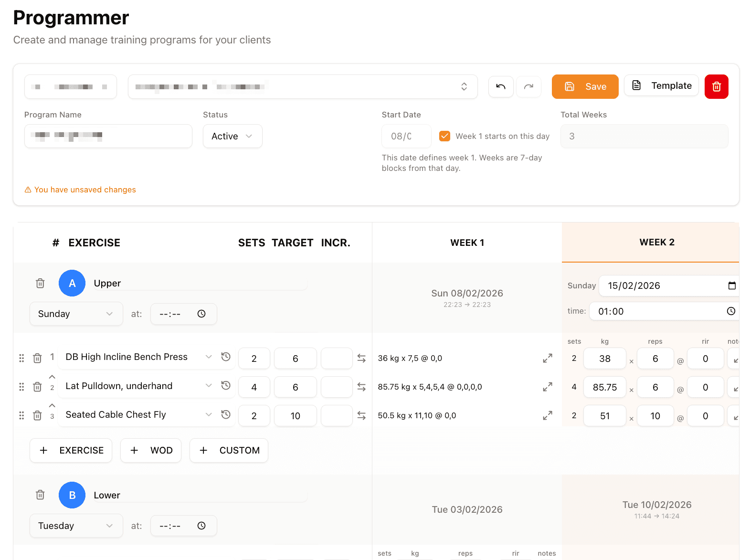
Task: Open the Sunday weekday dropdown
Action: tap(76, 314)
